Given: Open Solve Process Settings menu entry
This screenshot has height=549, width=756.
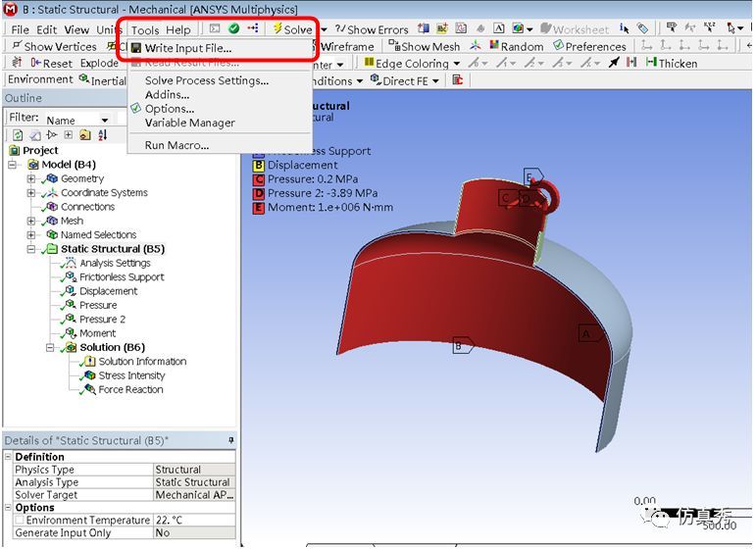Looking at the screenshot, I should click(x=207, y=80).
